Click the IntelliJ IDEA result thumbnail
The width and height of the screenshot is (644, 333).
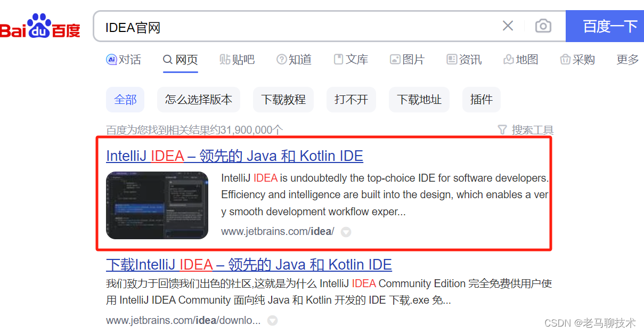point(157,205)
